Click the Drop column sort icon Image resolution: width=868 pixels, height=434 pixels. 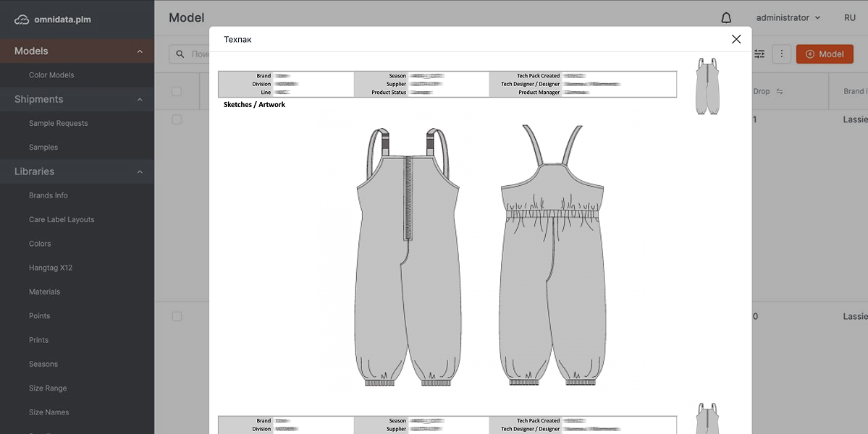point(780,92)
